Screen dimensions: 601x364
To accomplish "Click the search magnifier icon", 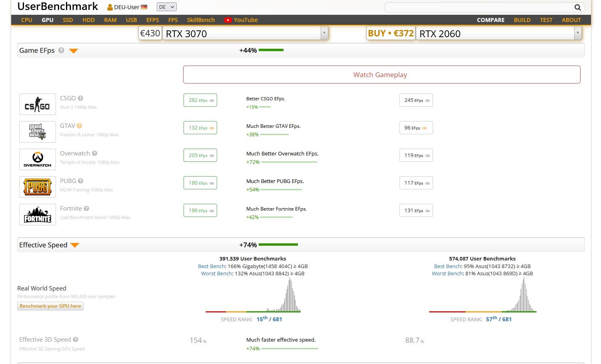I will coord(577,7).
